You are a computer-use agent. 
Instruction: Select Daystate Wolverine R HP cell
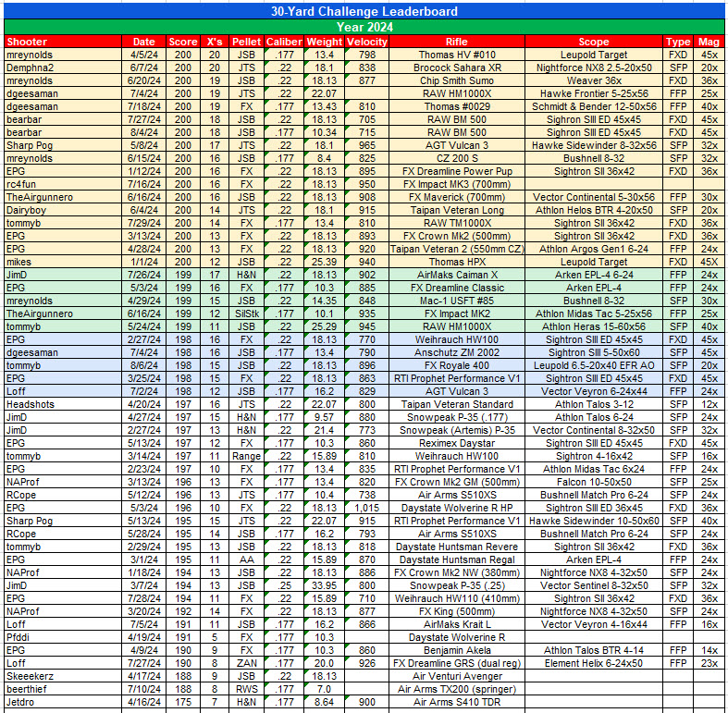(x=457, y=508)
